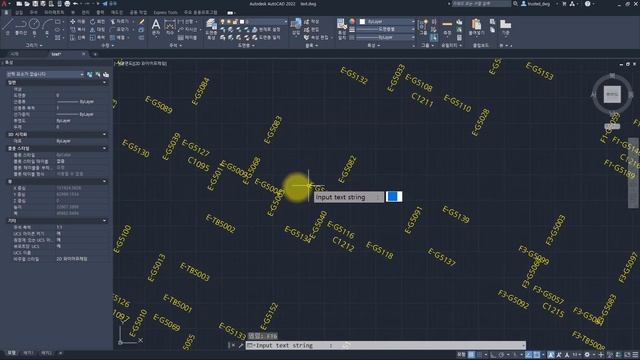Toggle snap mode in status bar
Viewport: 640px width, 360px height.
[480, 355]
